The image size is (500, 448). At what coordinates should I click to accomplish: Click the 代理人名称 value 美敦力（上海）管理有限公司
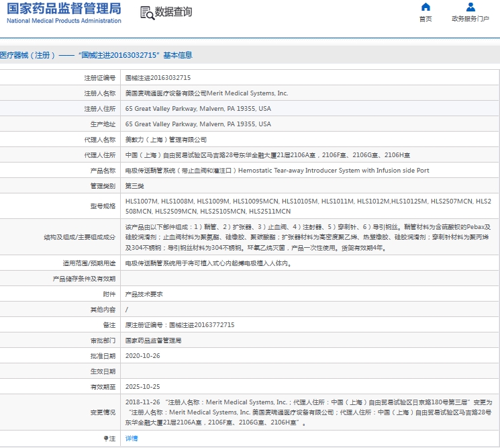click(x=166, y=140)
